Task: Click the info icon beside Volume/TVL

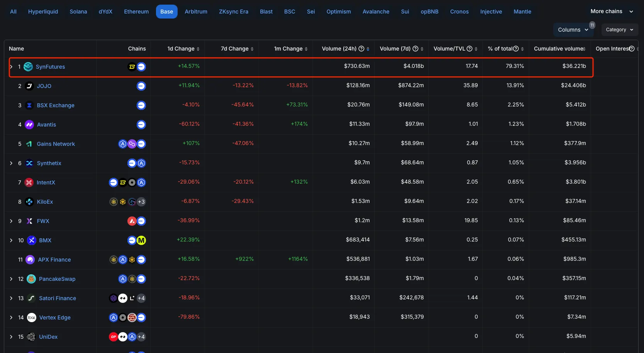Action: (x=469, y=49)
